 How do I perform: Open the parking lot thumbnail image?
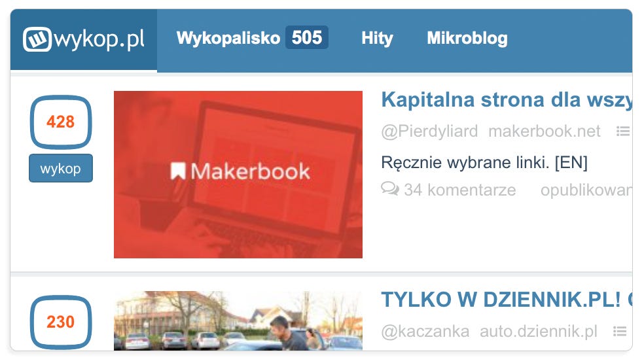238,320
